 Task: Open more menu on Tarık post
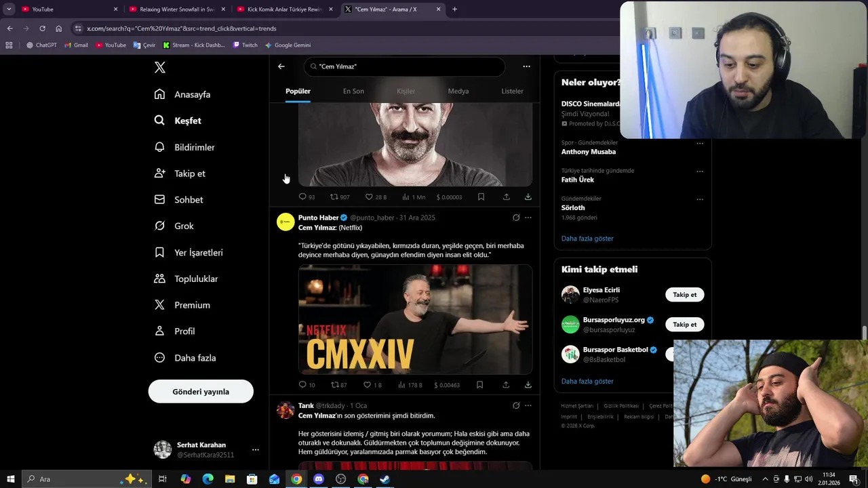pyautogui.click(x=528, y=405)
